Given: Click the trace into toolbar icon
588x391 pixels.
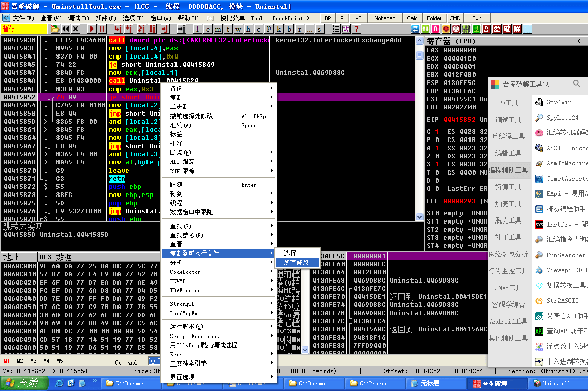Looking at the screenshot, I should pyautogui.click(x=142, y=29).
